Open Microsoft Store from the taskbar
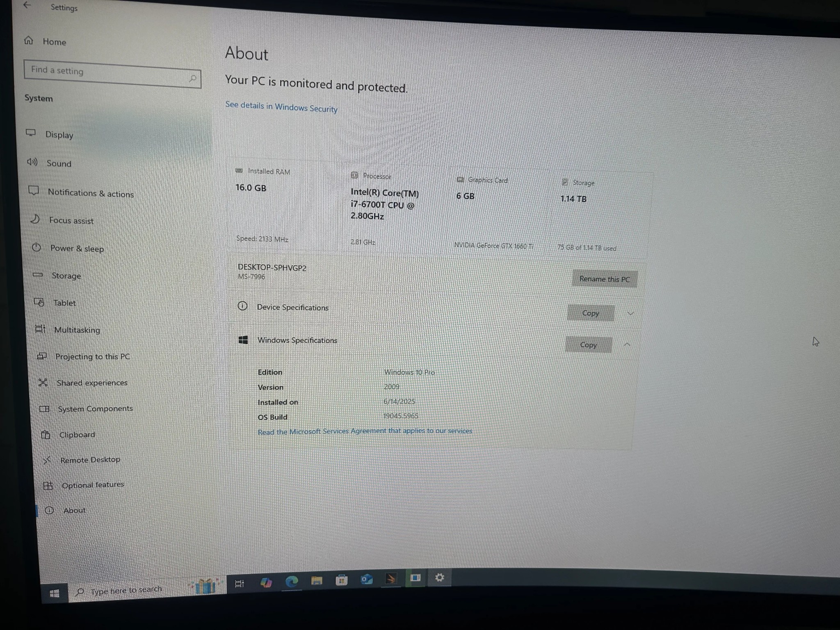Viewport: 840px width, 630px height. click(x=341, y=580)
